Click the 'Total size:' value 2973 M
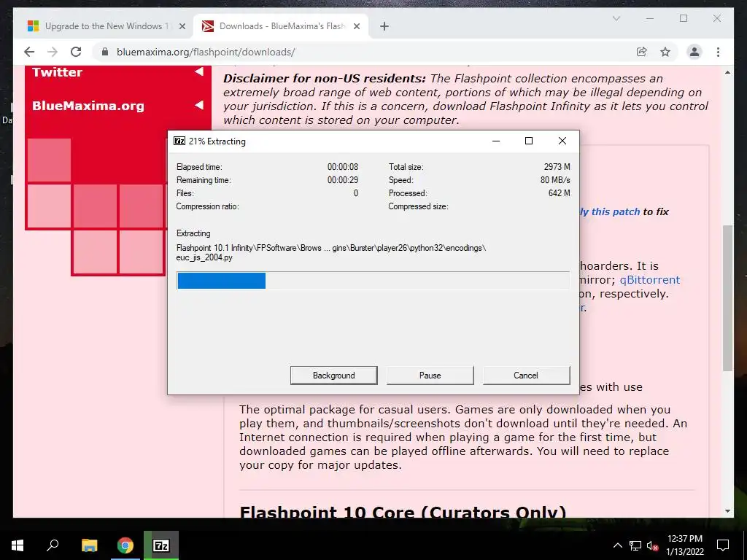 click(x=557, y=167)
